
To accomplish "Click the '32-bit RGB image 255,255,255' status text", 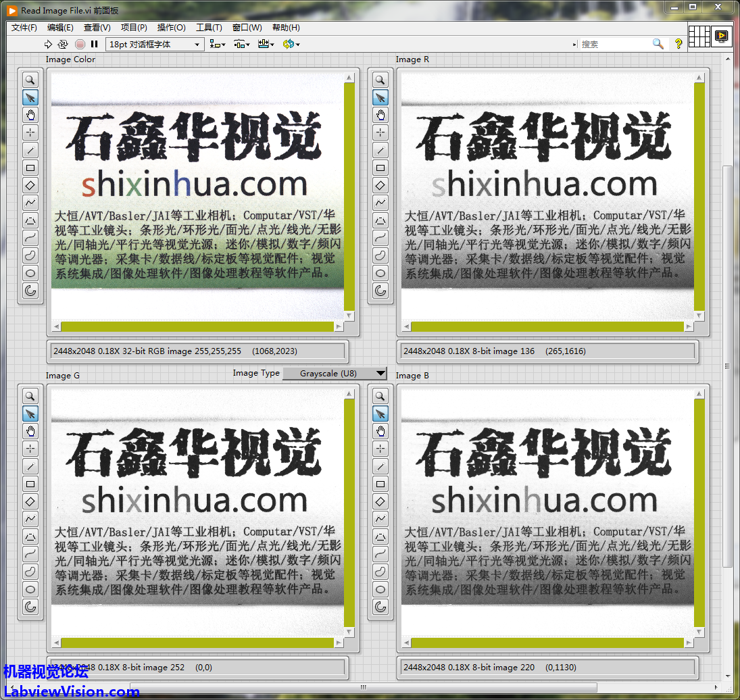I will click(182, 351).
